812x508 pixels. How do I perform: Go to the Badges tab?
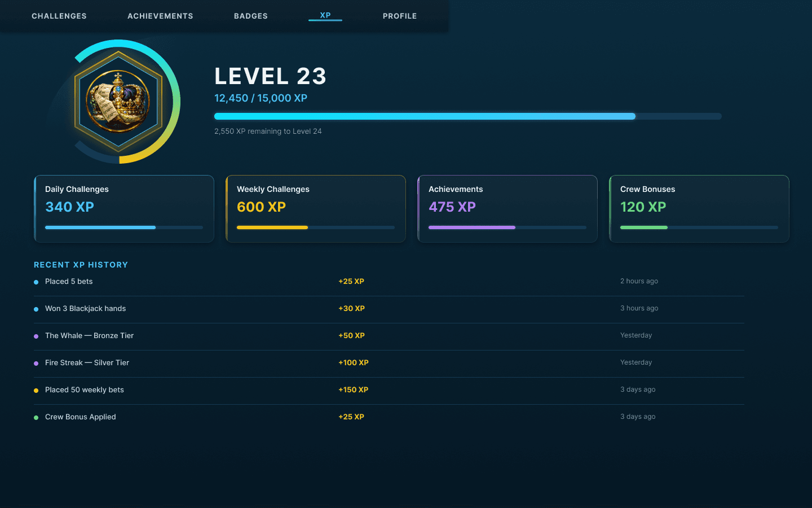tap(251, 16)
